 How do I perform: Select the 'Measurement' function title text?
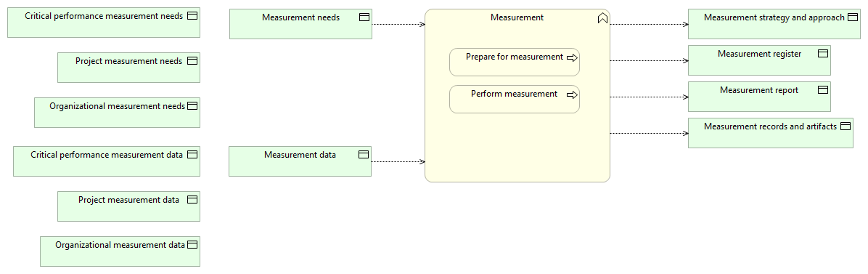coord(517,17)
